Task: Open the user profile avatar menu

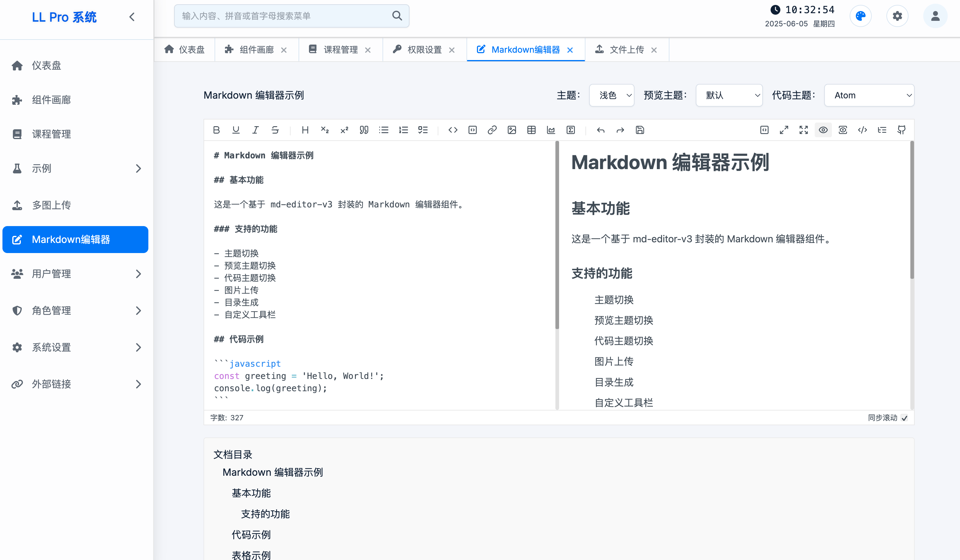Action: (935, 16)
